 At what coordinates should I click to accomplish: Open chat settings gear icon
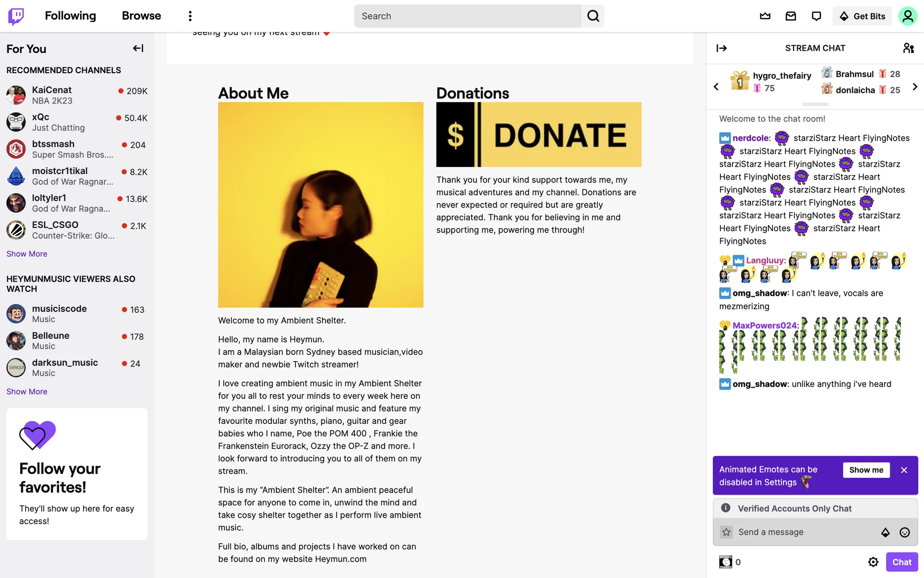tap(873, 562)
